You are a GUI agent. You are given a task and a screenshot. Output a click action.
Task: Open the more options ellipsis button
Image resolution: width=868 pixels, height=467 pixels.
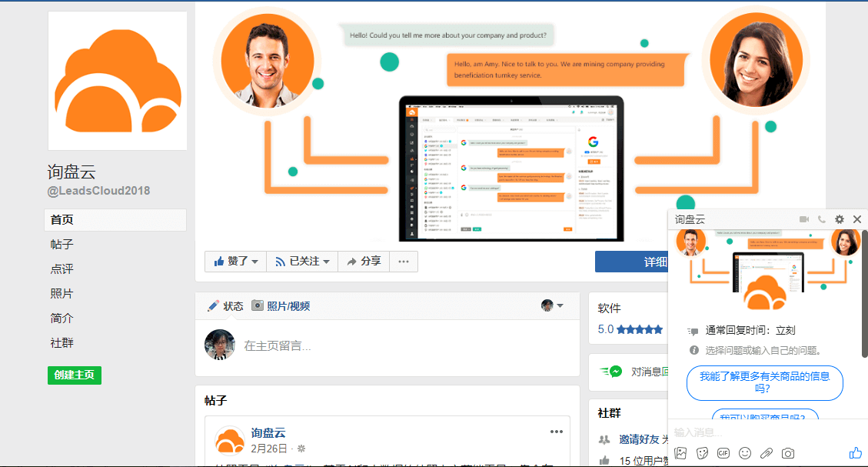click(x=404, y=262)
